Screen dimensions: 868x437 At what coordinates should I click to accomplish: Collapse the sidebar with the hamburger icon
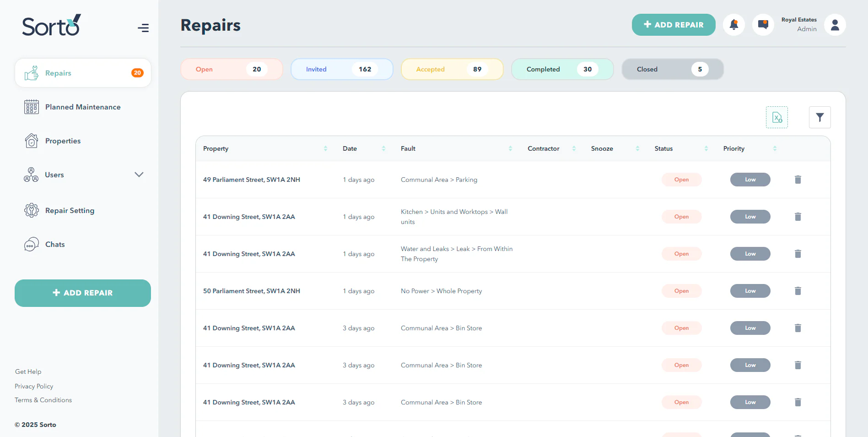click(143, 28)
